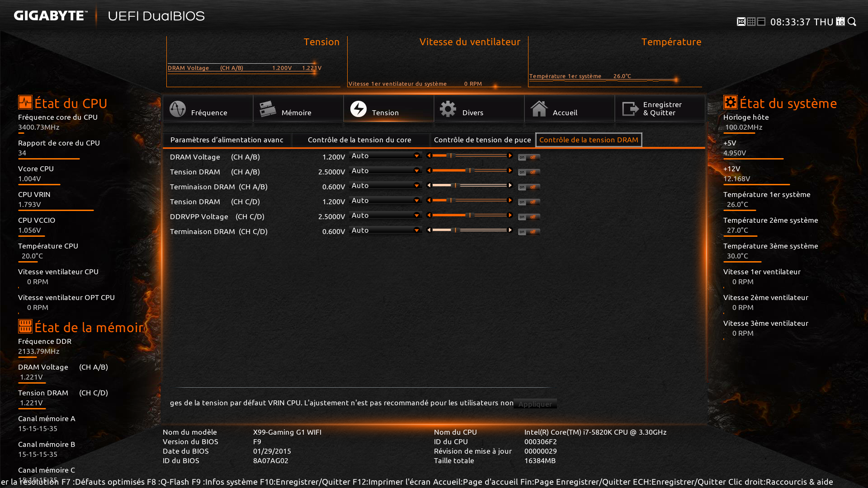Decrease Tension DRAM (CH A/B) with left arrow
This screenshot has height=488, width=868.
[x=429, y=170]
